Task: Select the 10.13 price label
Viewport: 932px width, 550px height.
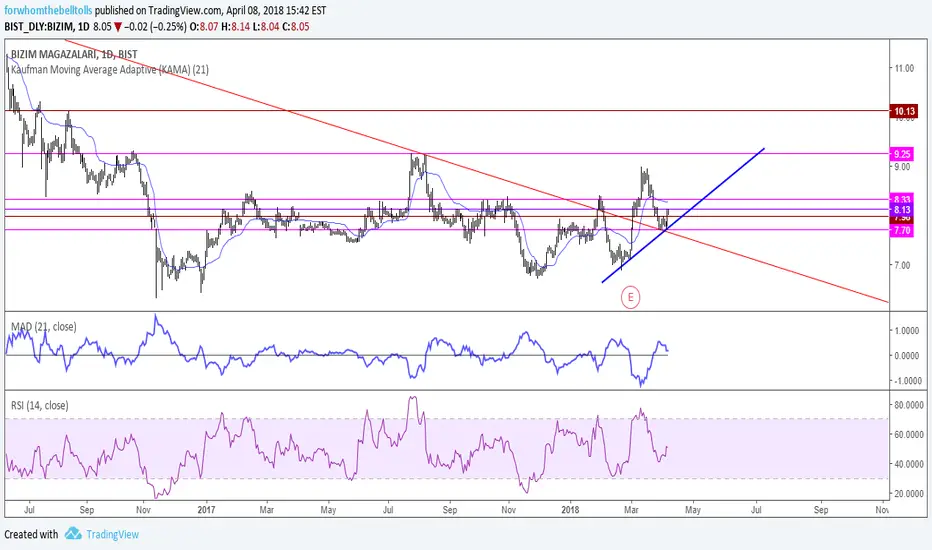Action: [904, 111]
